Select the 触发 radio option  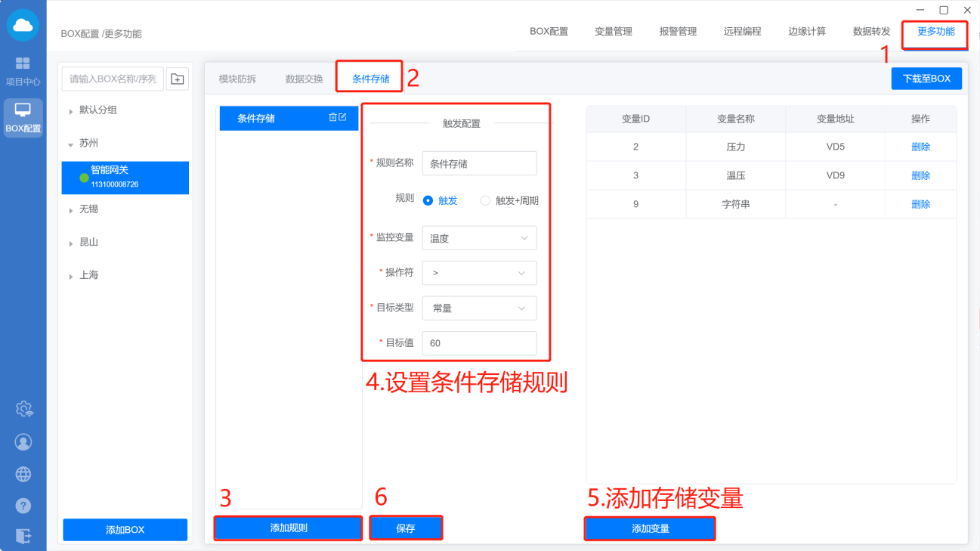(428, 200)
